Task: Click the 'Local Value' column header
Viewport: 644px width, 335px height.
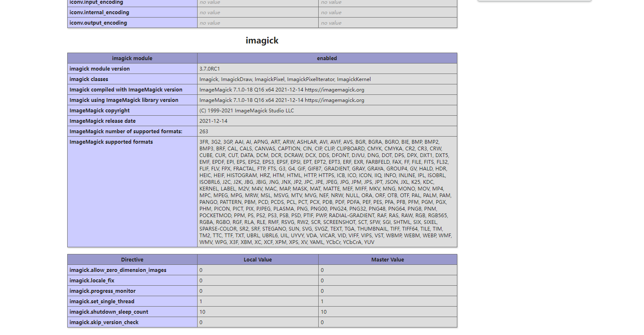Action: 258,260
